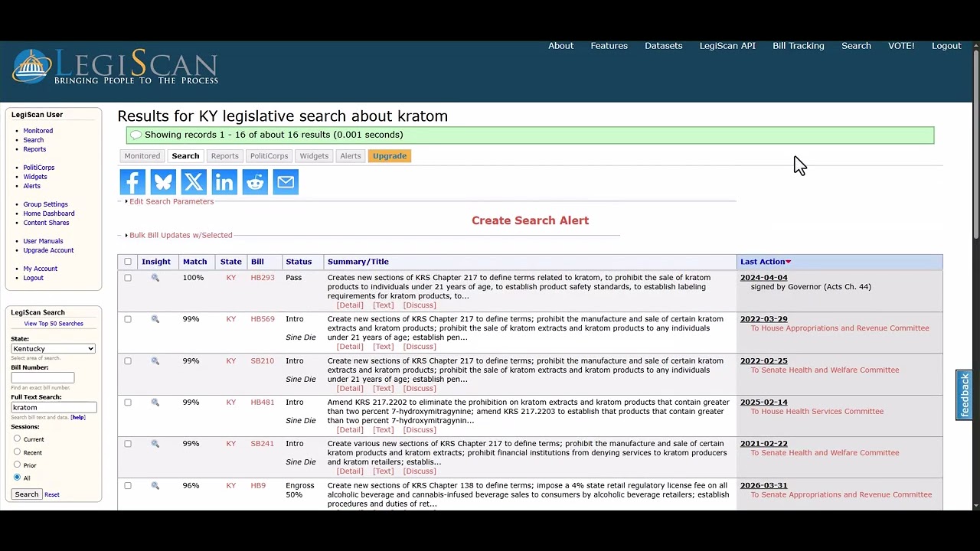Click into the Bill Number field
The height and width of the screenshot is (551, 980).
(x=43, y=378)
